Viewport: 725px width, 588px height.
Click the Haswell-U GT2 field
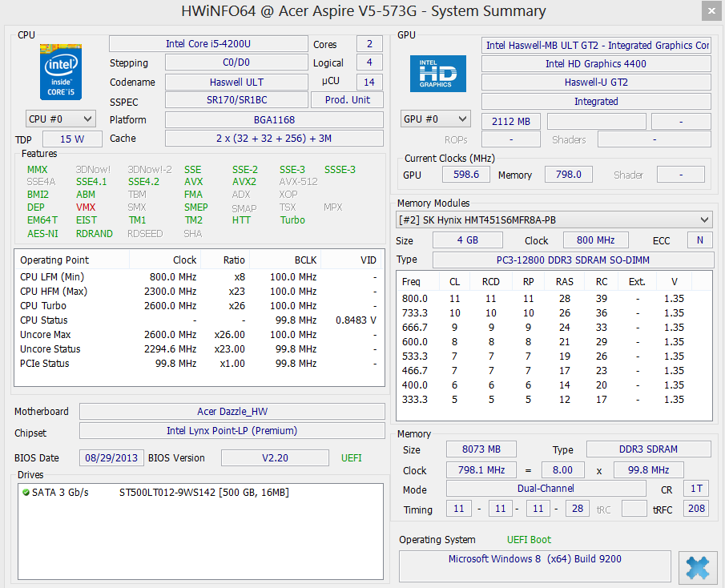tap(596, 83)
